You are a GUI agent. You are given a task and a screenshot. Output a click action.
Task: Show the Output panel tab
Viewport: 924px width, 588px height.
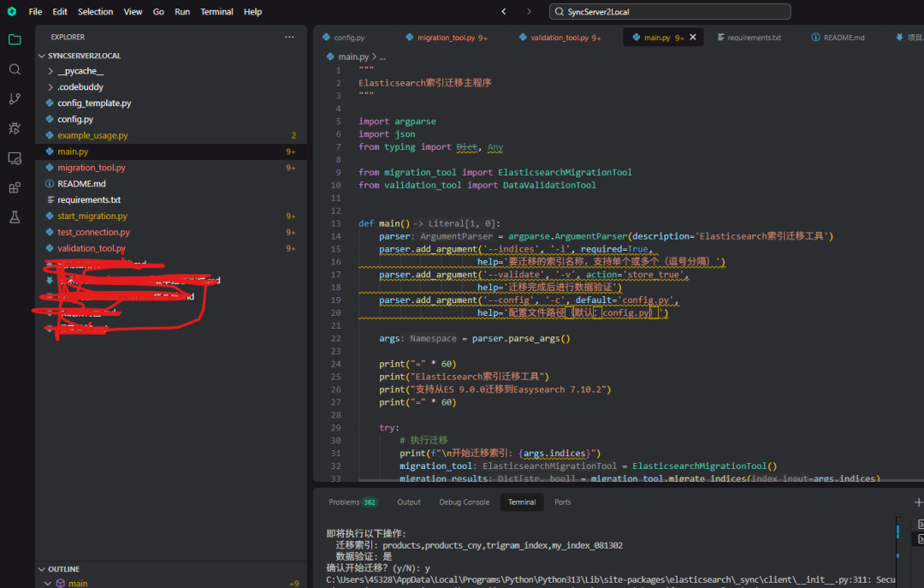[408, 502]
